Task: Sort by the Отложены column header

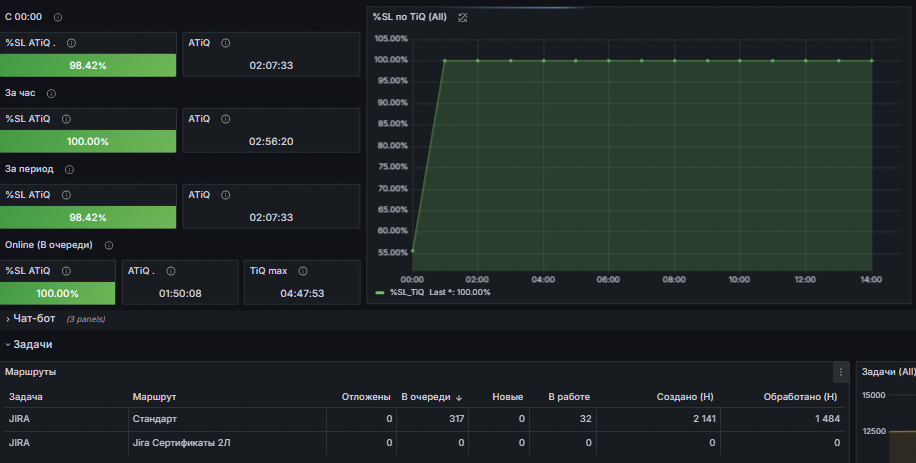Action: tap(366, 397)
